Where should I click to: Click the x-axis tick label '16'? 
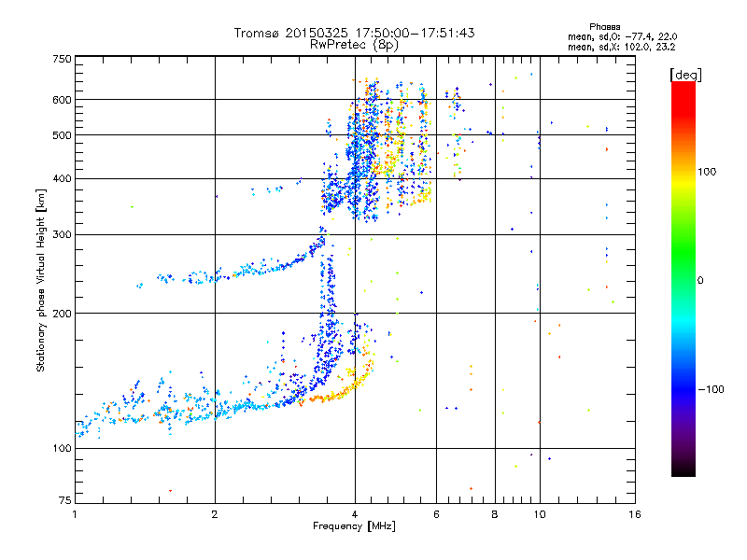point(635,514)
